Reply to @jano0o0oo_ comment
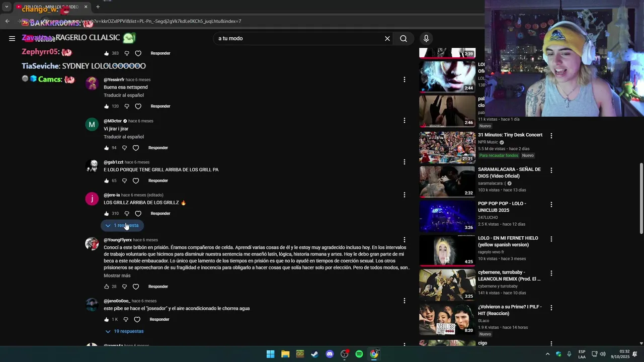The height and width of the screenshot is (362, 644). tap(159, 319)
